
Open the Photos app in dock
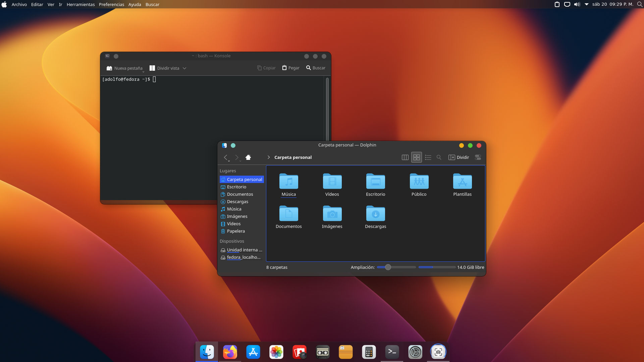pos(276,352)
